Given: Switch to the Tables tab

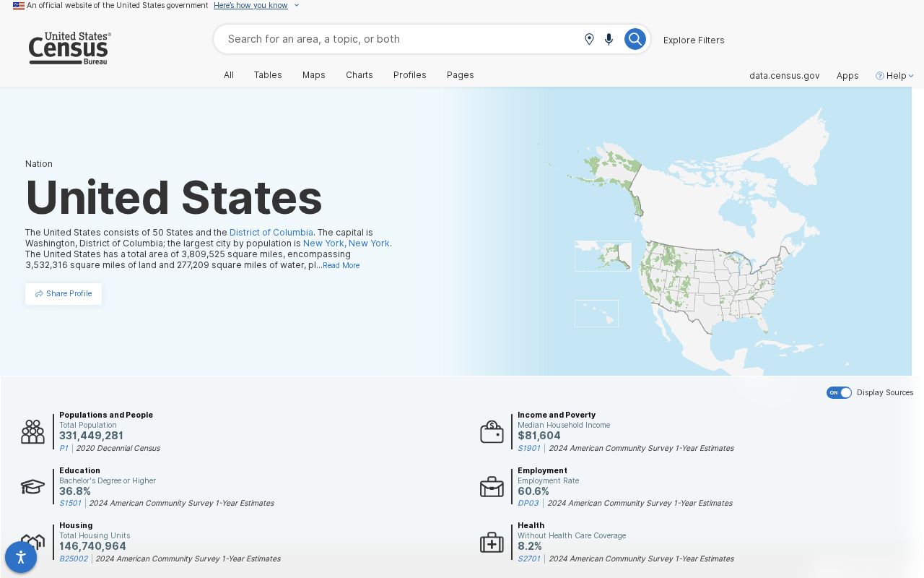Looking at the screenshot, I should pyautogui.click(x=268, y=75).
